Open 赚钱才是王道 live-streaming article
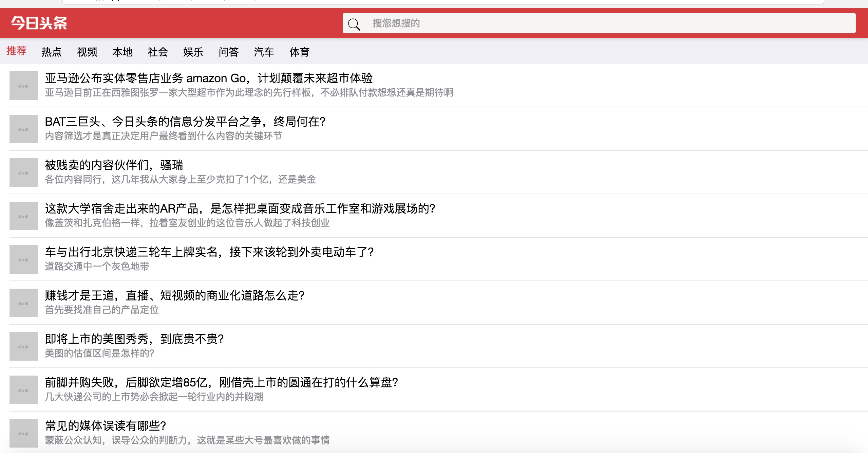The width and height of the screenshot is (868, 453). [175, 295]
